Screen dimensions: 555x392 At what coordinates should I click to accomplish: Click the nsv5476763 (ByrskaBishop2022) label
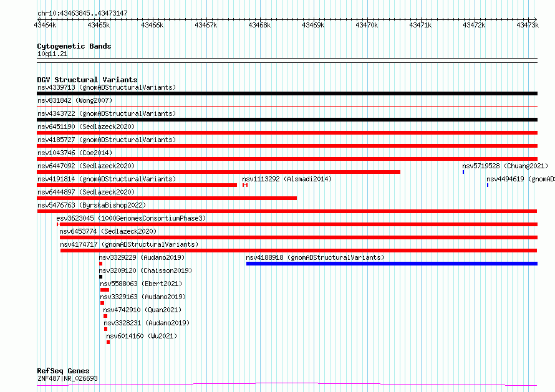[92, 205]
